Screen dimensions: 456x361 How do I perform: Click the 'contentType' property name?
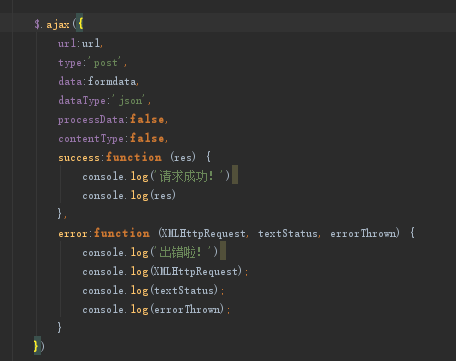[x=91, y=139]
